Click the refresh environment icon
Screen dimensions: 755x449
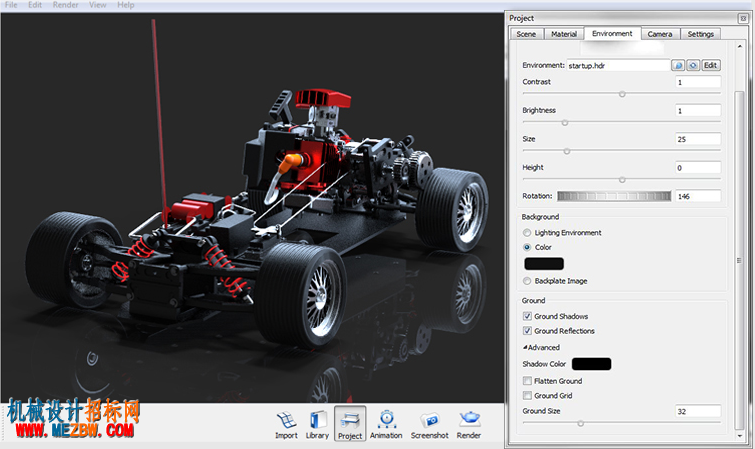pos(693,65)
